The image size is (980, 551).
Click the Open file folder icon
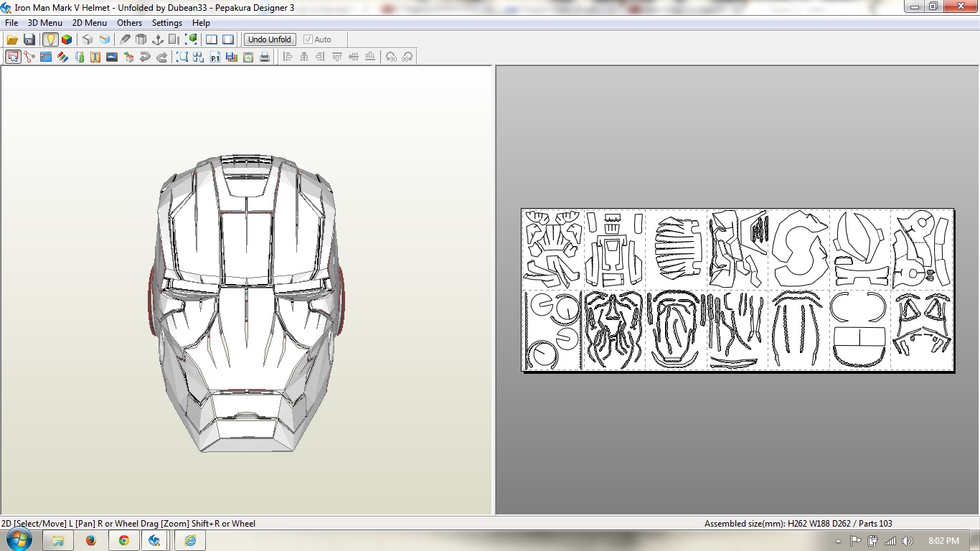(x=12, y=39)
